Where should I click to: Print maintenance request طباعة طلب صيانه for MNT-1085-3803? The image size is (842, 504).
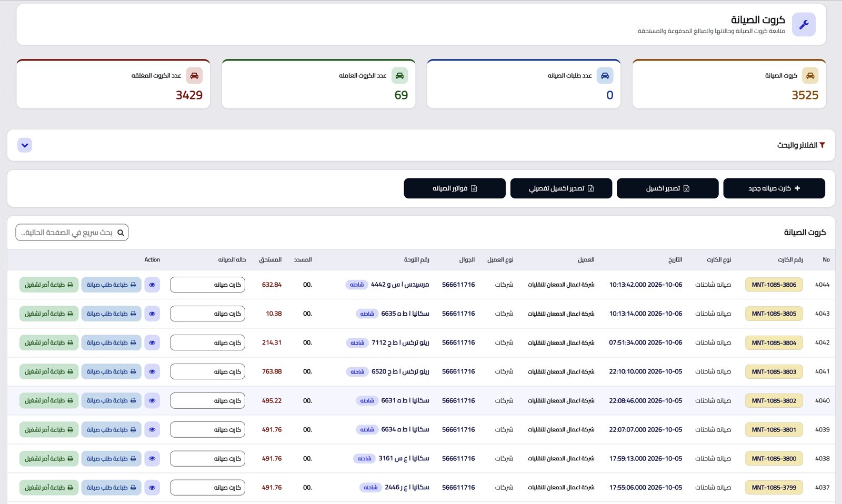(x=112, y=371)
